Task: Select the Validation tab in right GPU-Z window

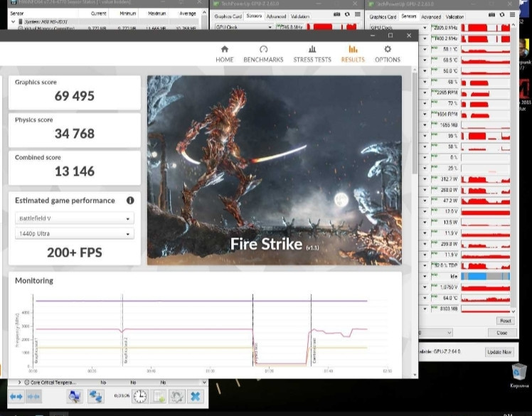Action: point(454,16)
